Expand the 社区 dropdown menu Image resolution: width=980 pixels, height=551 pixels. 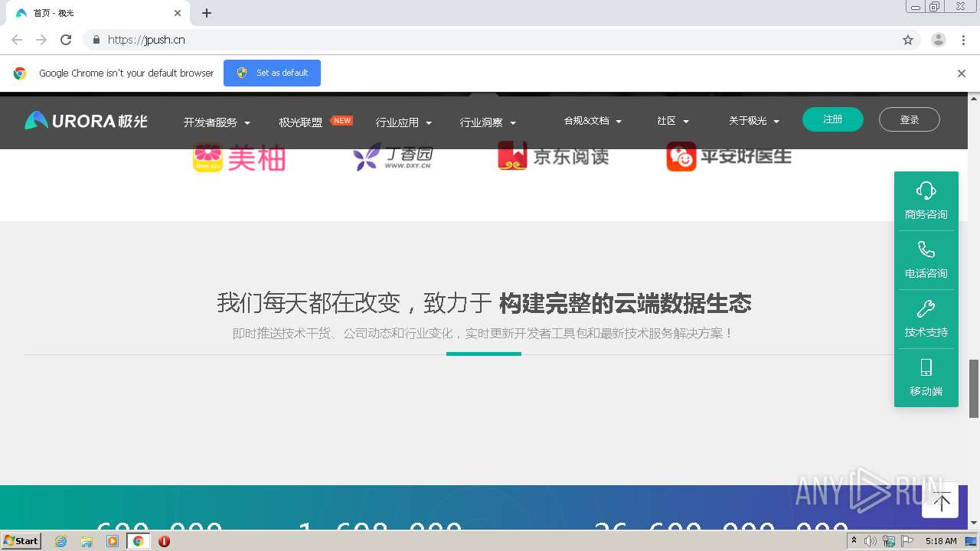coord(673,121)
